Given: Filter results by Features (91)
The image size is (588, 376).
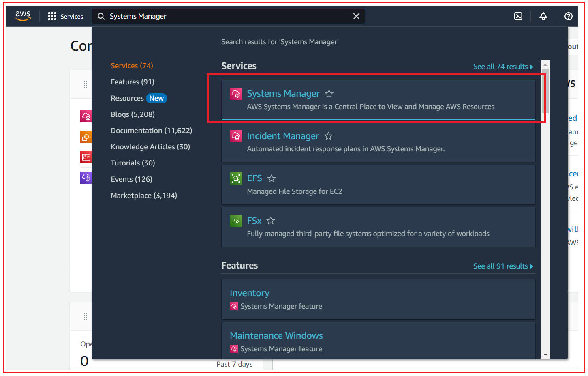Looking at the screenshot, I should [133, 82].
